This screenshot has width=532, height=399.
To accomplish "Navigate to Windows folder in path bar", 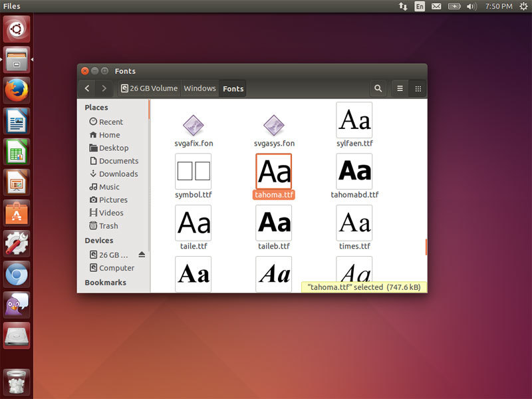I will coord(199,88).
